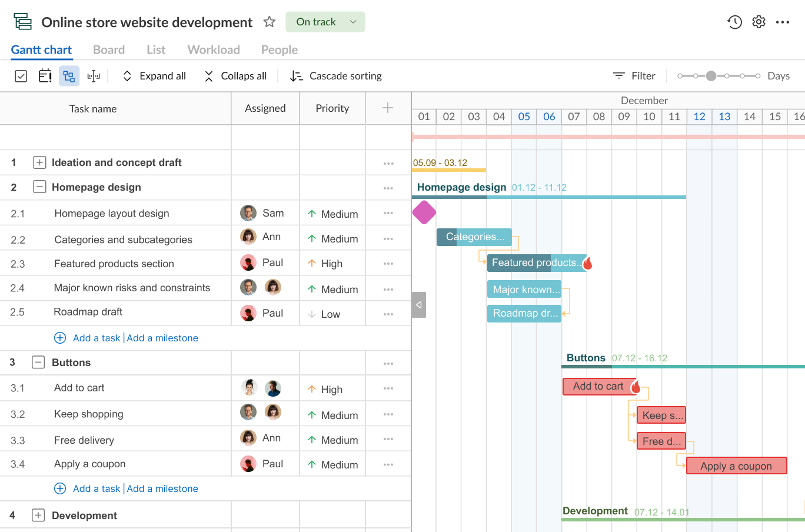805x532 pixels.
Task: Open project settings gear icon
Action: click(759, 22)
